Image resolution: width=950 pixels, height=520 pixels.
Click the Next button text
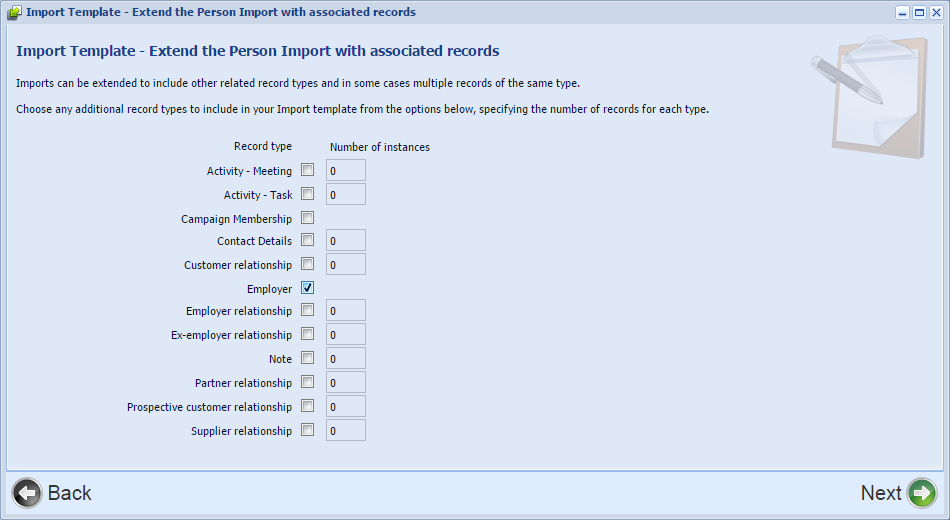coord(881,493)
